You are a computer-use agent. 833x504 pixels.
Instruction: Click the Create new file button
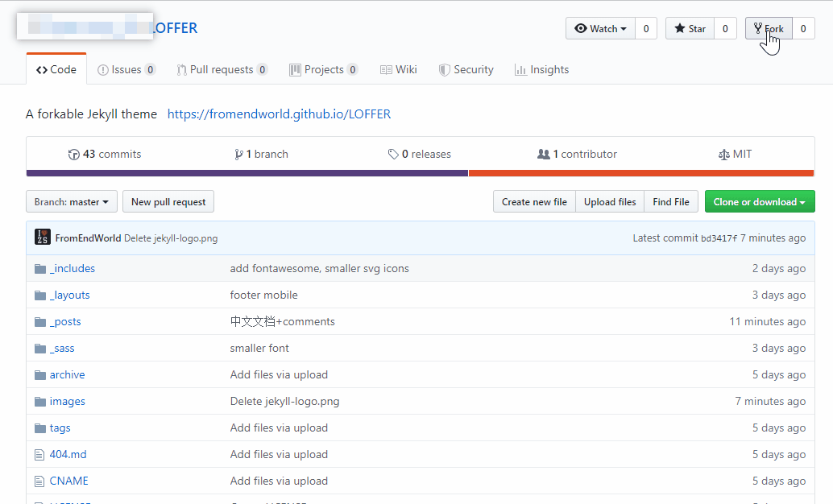click(x=534, y=202)
